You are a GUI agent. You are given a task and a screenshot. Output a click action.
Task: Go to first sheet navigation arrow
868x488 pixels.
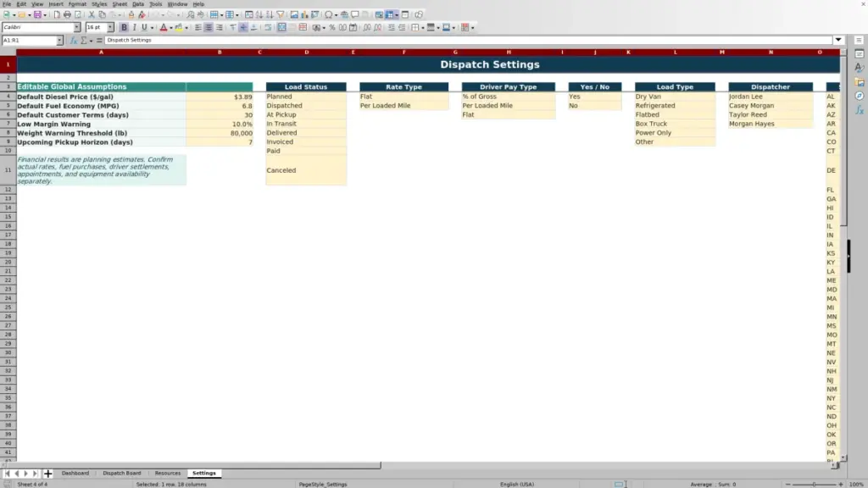point(7,473)
